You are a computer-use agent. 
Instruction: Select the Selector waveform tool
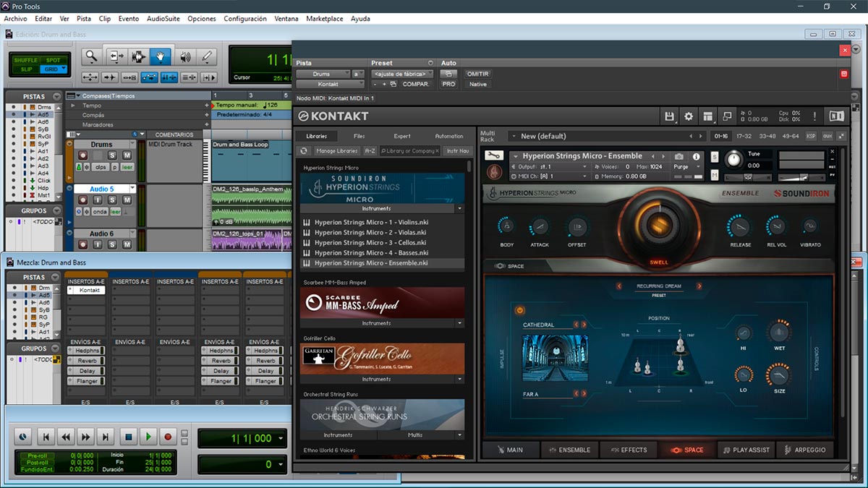[x=137, y=56]
